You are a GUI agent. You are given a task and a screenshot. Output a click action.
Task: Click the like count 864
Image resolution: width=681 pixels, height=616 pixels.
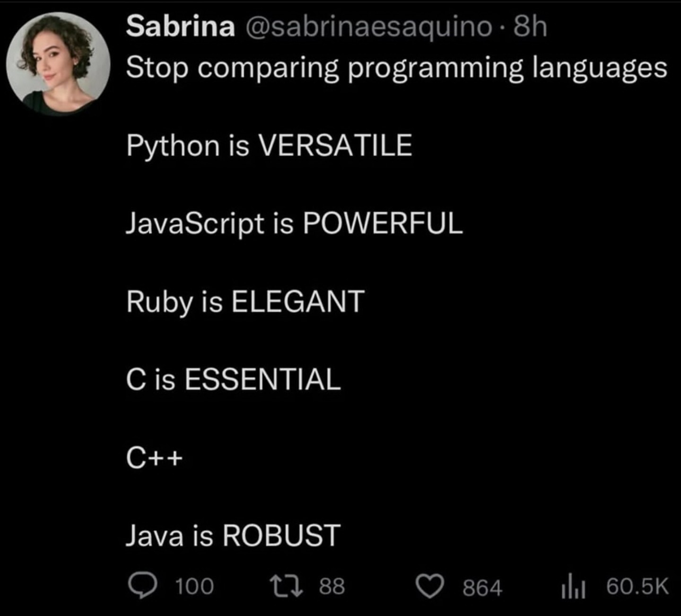pyautogui.click(x=482, y=588)
